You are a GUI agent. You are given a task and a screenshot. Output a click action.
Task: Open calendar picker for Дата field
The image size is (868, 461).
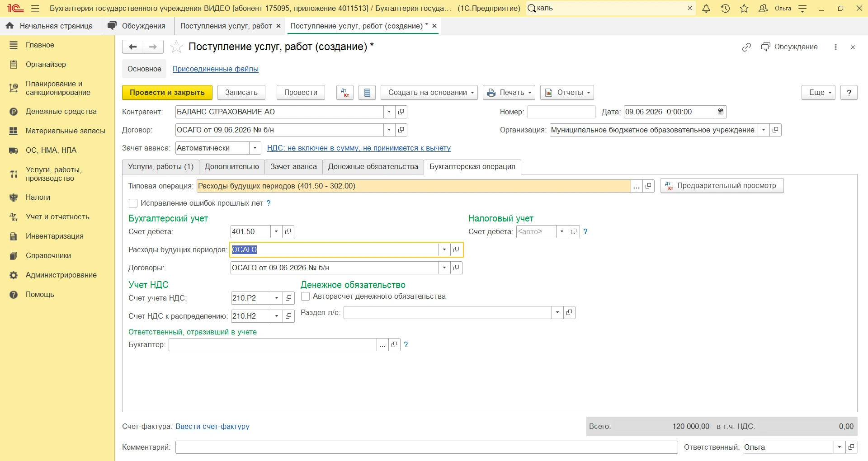(721, 112)
